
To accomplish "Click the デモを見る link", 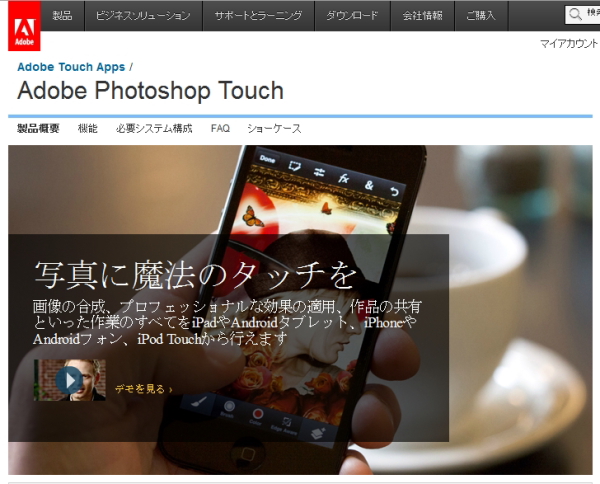I will click(142, 388).
